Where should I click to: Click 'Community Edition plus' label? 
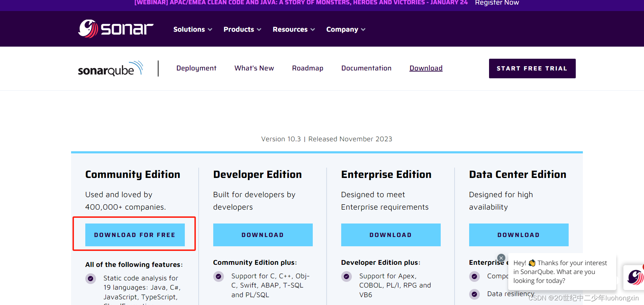point(255,262)
